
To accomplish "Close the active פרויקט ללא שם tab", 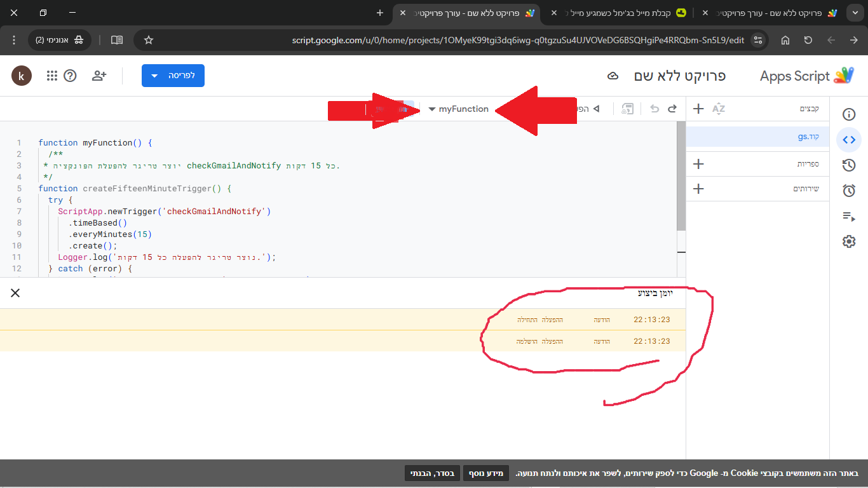I will point(402,13).
